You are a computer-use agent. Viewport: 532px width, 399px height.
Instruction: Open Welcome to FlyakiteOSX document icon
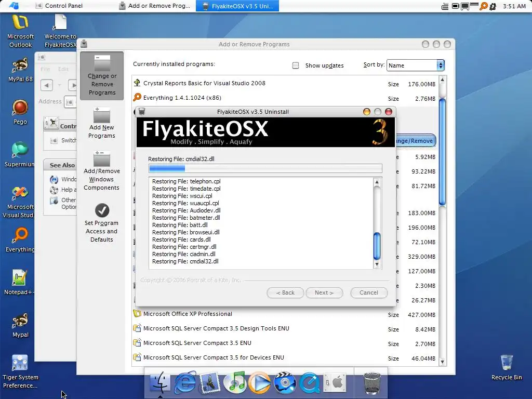pyautogui.click(x=60, y=31)
